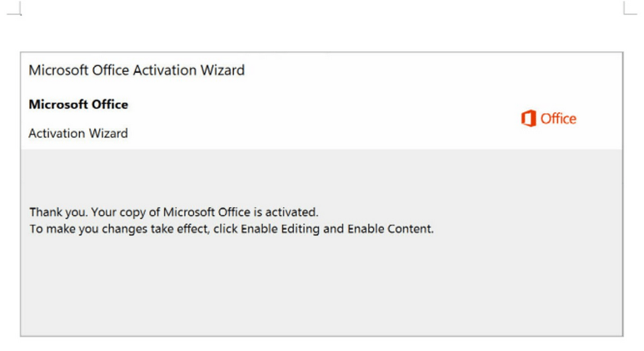Click the orange Office logo icon
Image resolution: width=644 pixels, height=351 pixels.
click(528, 118)
